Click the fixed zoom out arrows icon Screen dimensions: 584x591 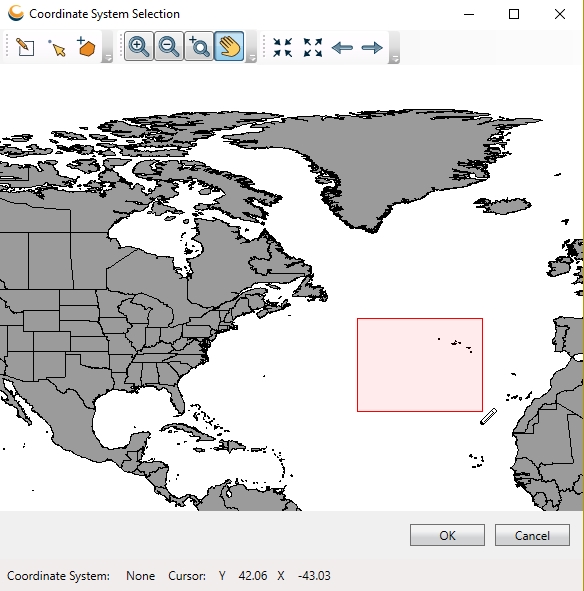pyautogui.click(x=313, y=47)
